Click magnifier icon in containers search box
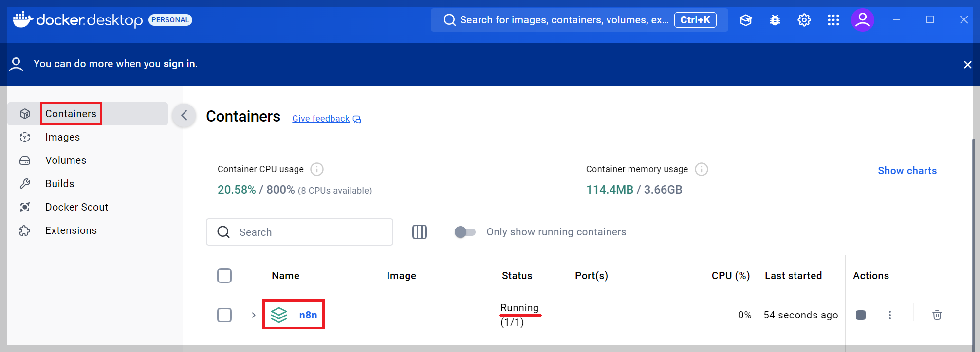Image resolution: width=980 pixels, height=352 pixels. tap(223, 232)
